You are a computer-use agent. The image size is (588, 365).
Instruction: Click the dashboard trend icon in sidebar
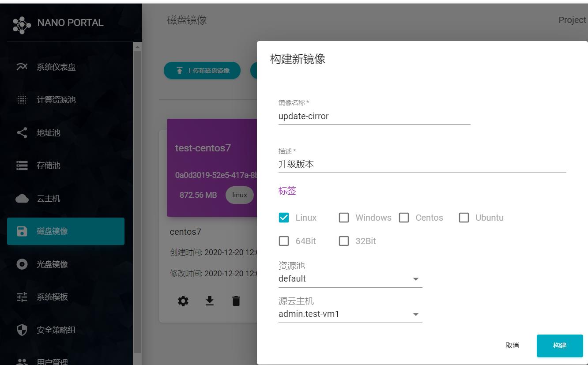[22, 67]
